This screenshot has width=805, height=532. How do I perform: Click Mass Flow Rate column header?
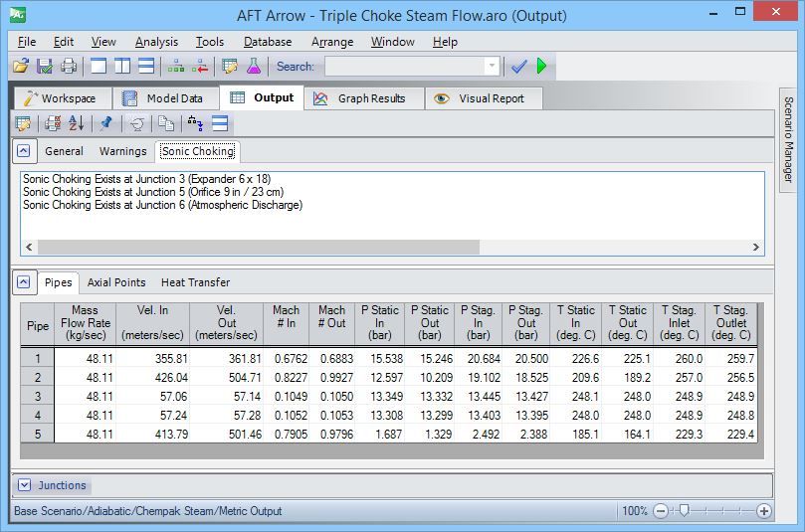[86, 323]
